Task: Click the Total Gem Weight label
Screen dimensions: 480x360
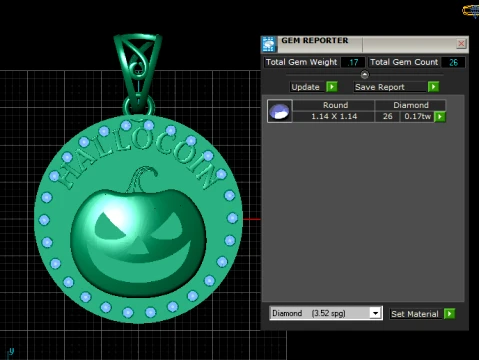Action: click(x=301, y=62)
